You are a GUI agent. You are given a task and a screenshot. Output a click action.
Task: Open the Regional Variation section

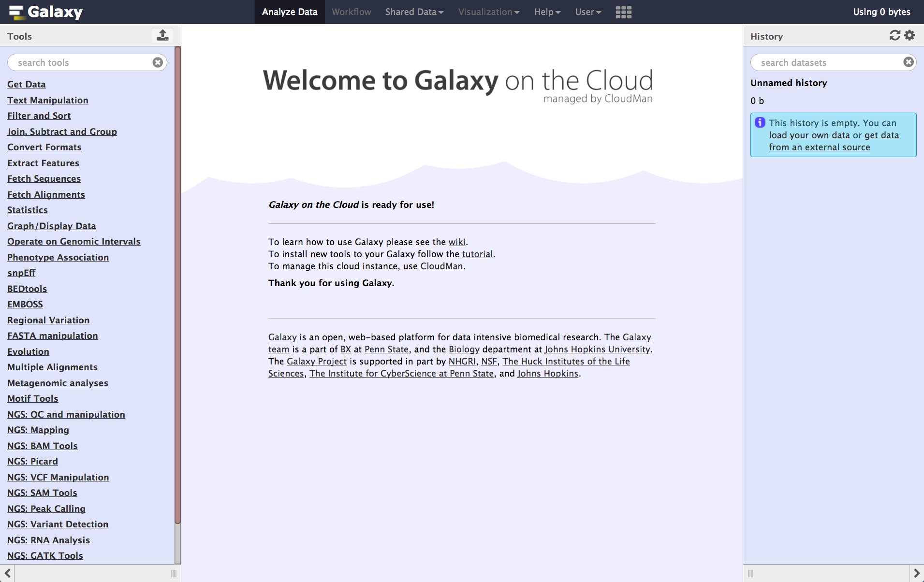[x=48, y=320]
